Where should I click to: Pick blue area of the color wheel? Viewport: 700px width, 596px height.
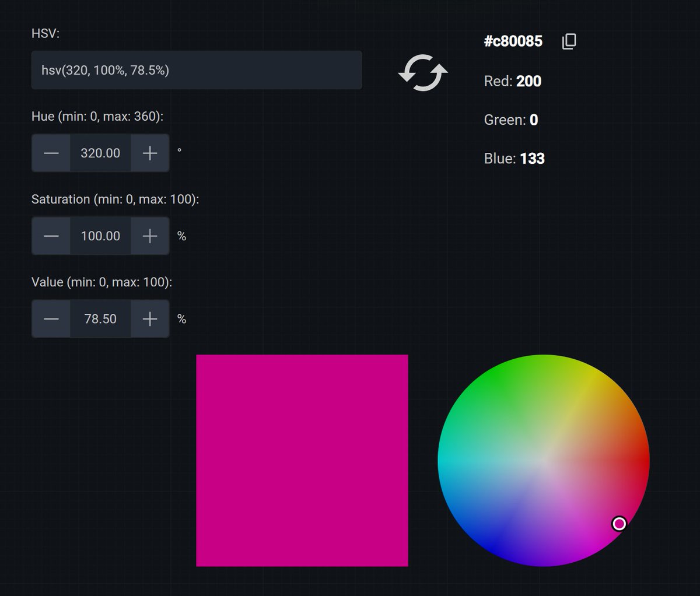pos(496,544)
